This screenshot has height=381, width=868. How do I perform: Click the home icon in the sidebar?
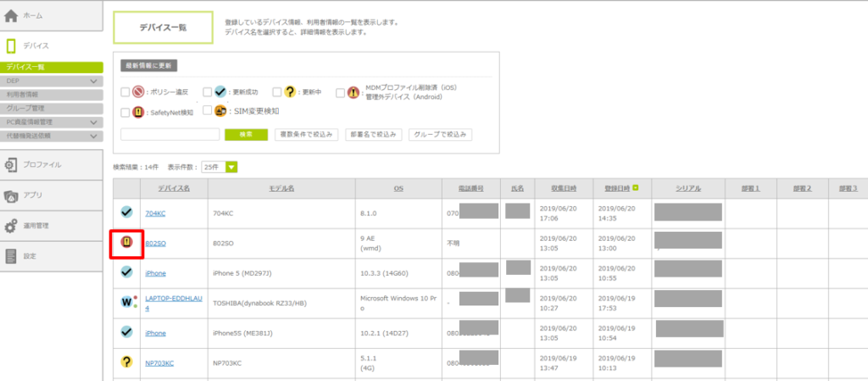click(11, 15)
